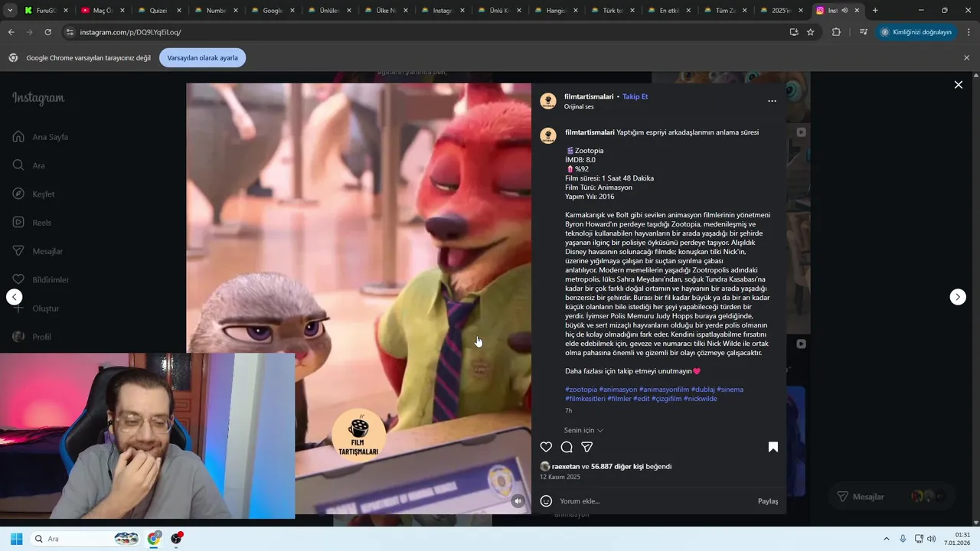Open Chrome extensions puzzle icon
The width and height of the screenshot is (980, 551).
(836, 32)
